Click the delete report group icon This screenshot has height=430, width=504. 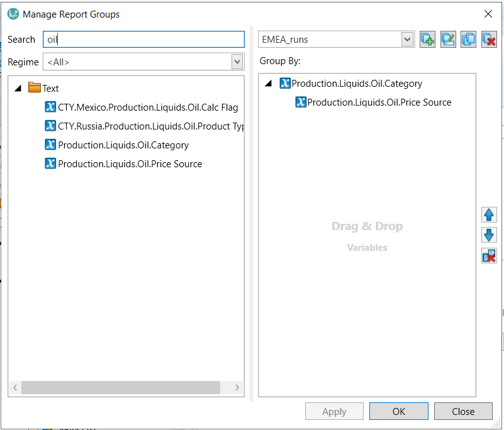coord(489,40)
